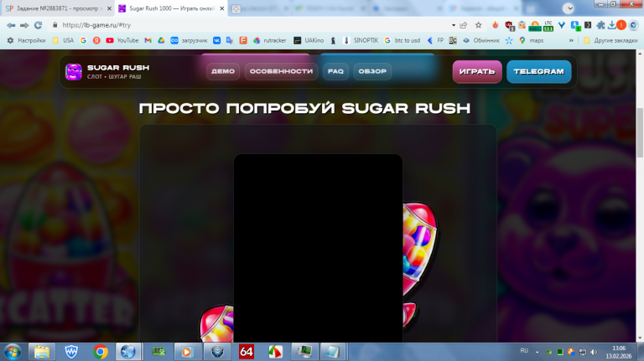Open the FAQ navigation item
The height and width of the screenshot is (361, 644).
point(335,71)
